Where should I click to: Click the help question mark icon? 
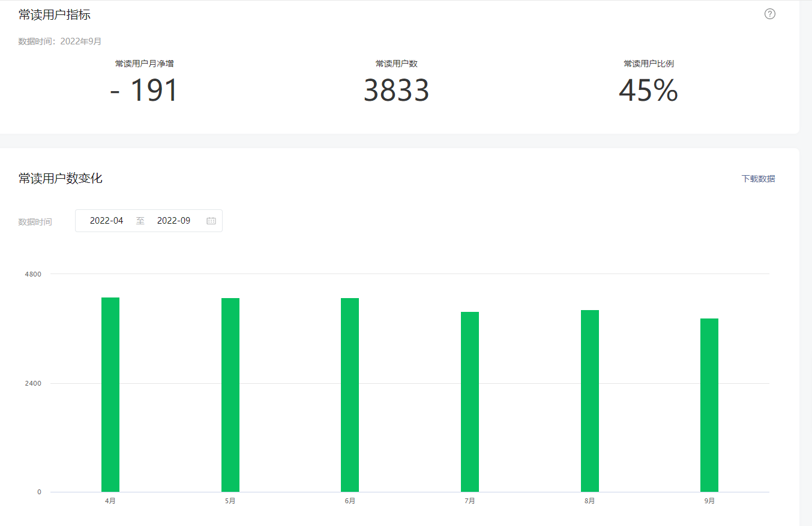pos(770,14)
